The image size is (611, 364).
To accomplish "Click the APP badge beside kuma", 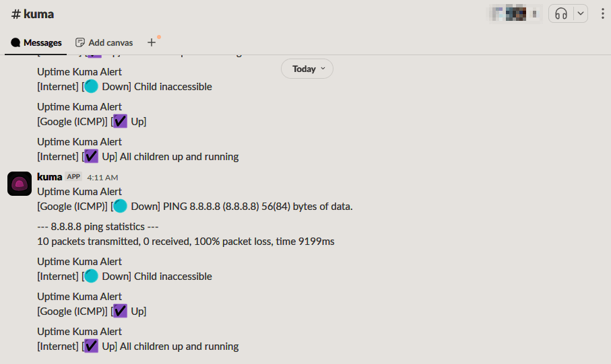I will [73, 177].
